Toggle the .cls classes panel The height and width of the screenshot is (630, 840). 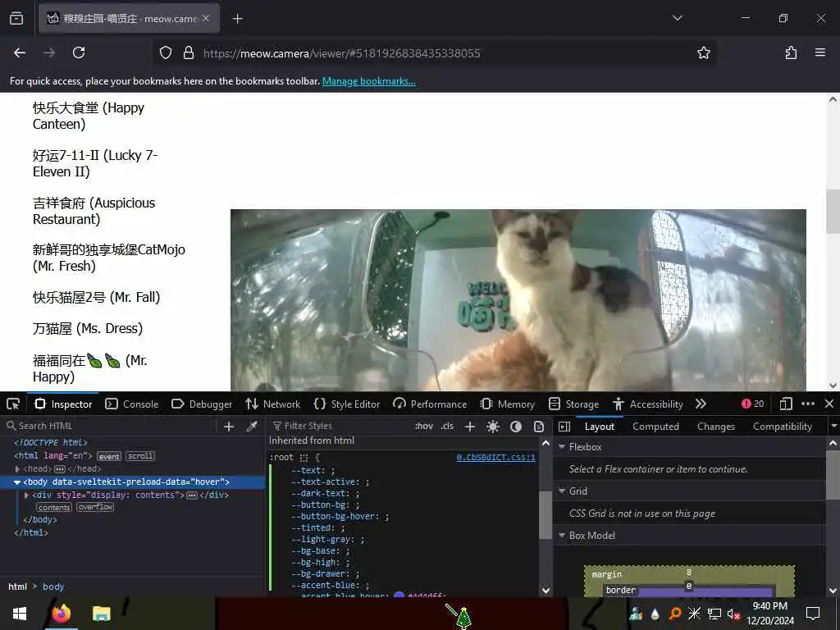coord(447,427)
